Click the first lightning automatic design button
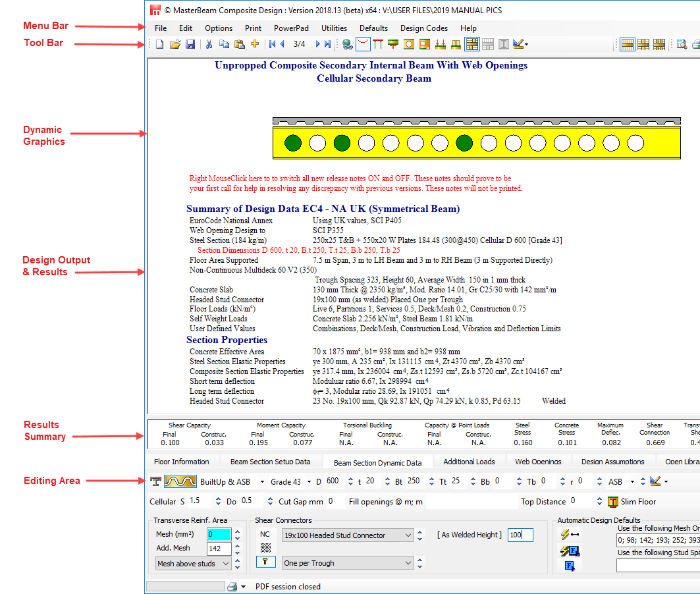This screenshot has height=594, width=700. (x=569, y=534)
